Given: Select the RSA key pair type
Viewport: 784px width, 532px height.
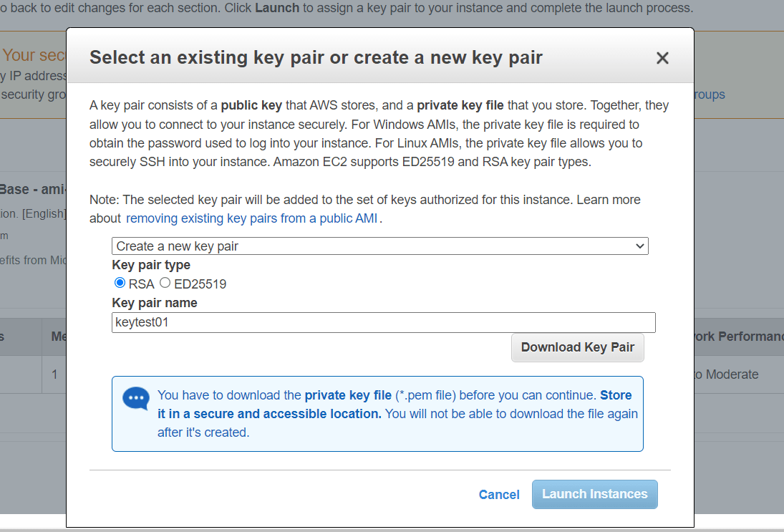Looking at the screenshot, I should pyautogui.click(x=120, y=283).
